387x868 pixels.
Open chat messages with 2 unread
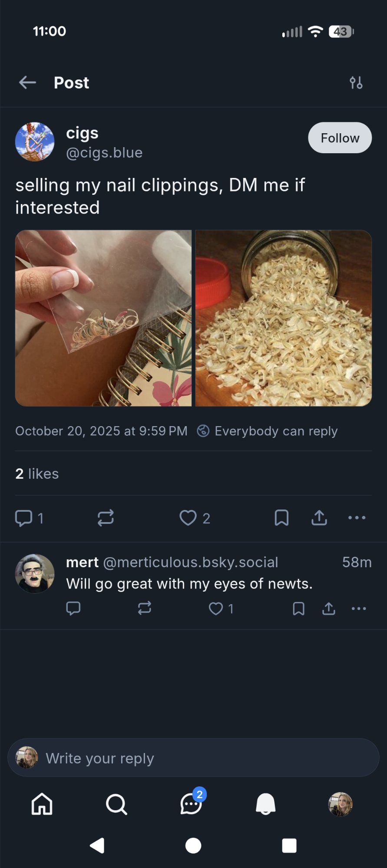[x=191, y=804]
